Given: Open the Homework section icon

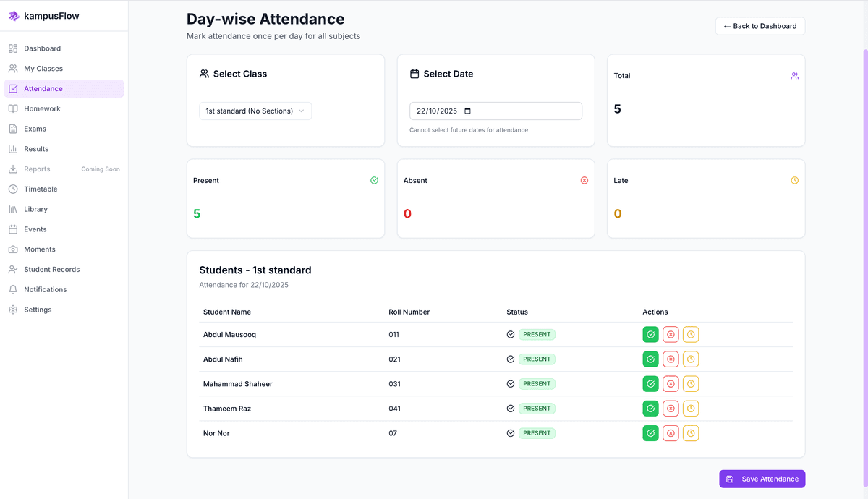Looking at the screenshot, I should 13,108.
